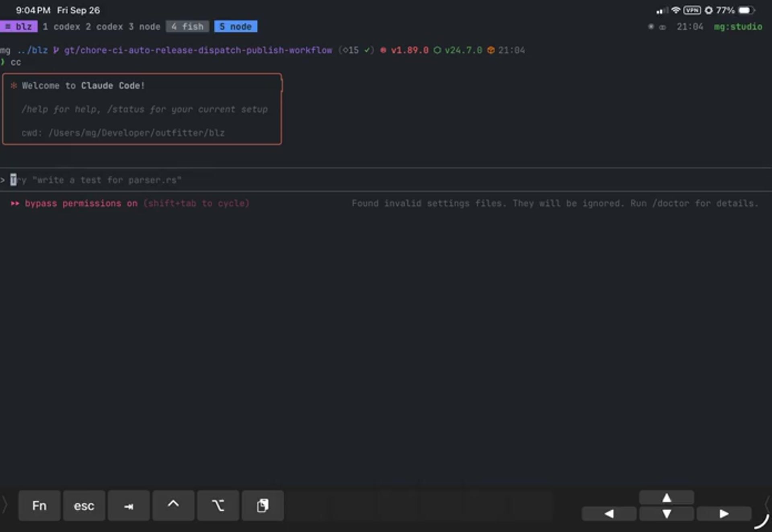Click the blz session label
The height and width of the screenshot is (532, 772).
click(19, 27)
